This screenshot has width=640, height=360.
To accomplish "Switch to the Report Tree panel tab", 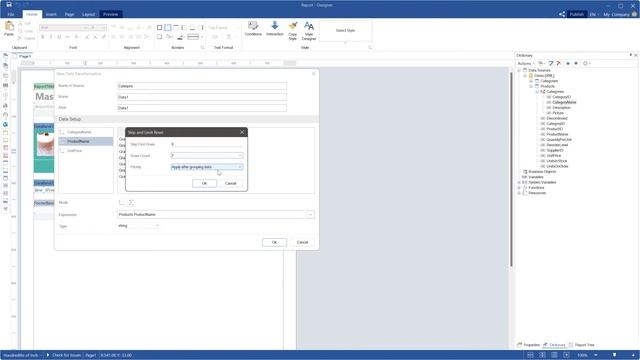I will 582,345.
